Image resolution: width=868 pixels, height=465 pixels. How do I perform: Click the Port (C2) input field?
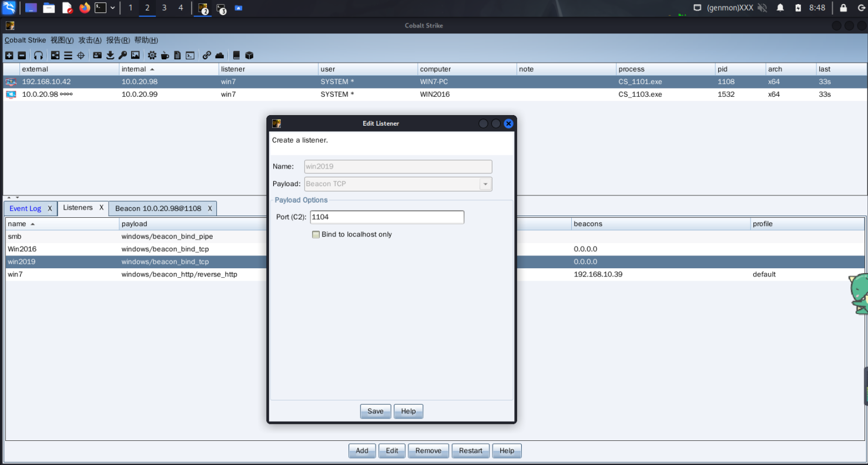387,217
